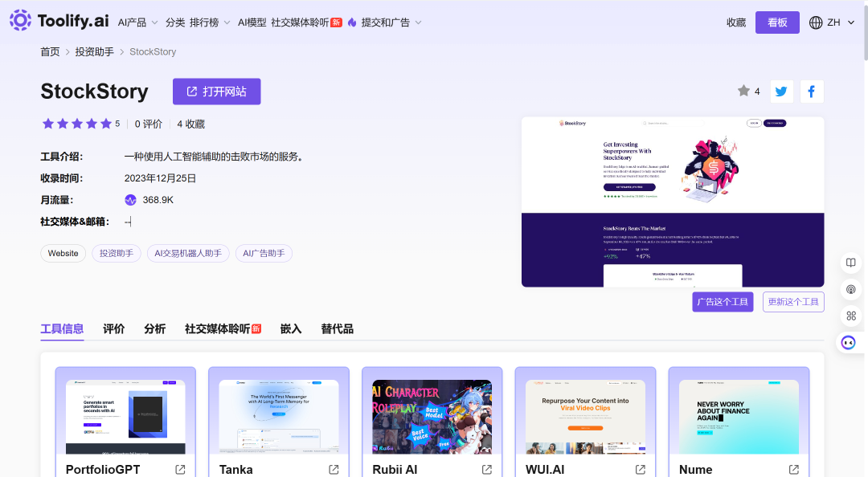
Task: Select the 工具信息 tab
Action: pyautogui.click(x=62, y=328)
